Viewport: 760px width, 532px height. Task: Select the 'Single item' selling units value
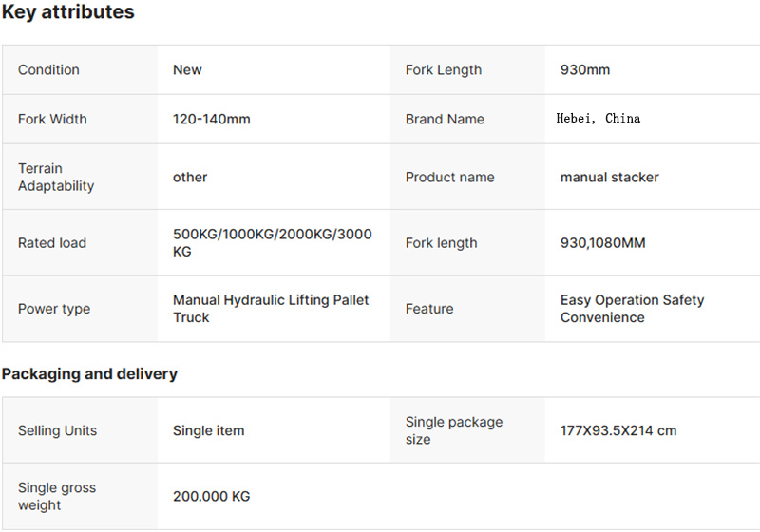(208, 430)
